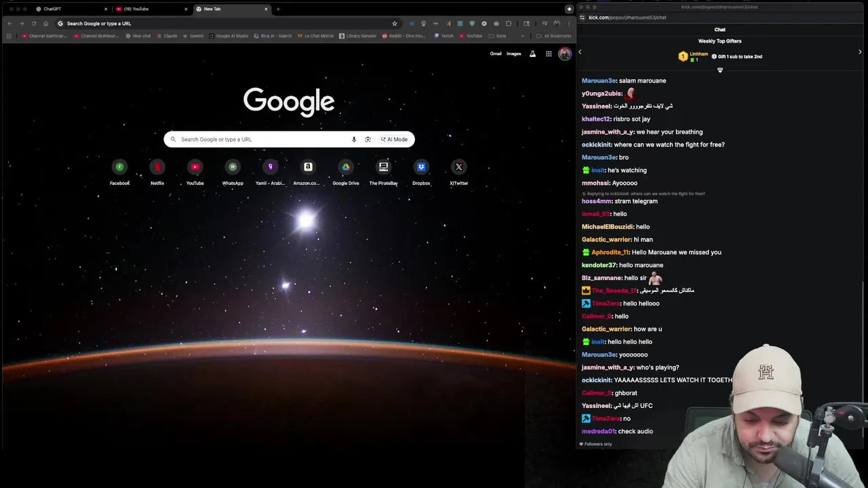Viewport: 868px width, 488px height.
Task: Open the Reddit bookmark
Action: point(404,36)
